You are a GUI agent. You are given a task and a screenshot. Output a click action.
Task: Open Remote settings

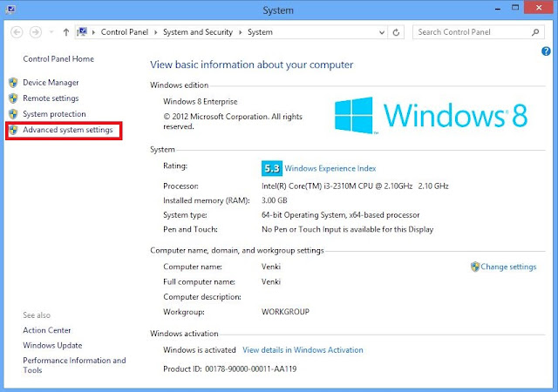click(51, 98)
